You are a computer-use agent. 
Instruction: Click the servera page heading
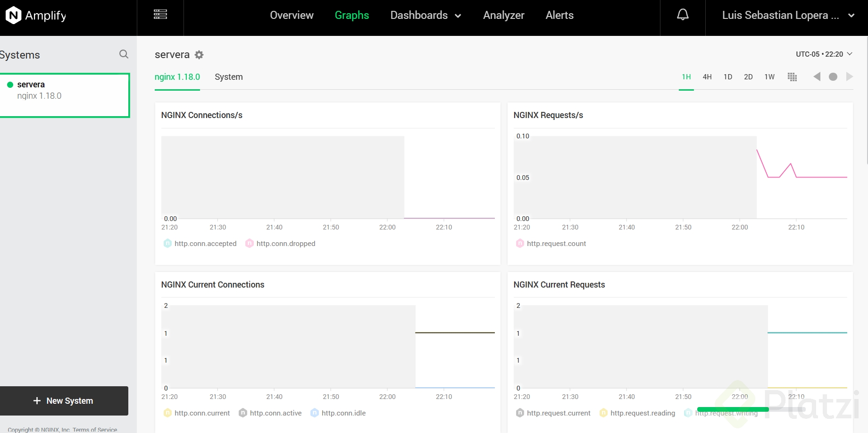click(172, 55)
